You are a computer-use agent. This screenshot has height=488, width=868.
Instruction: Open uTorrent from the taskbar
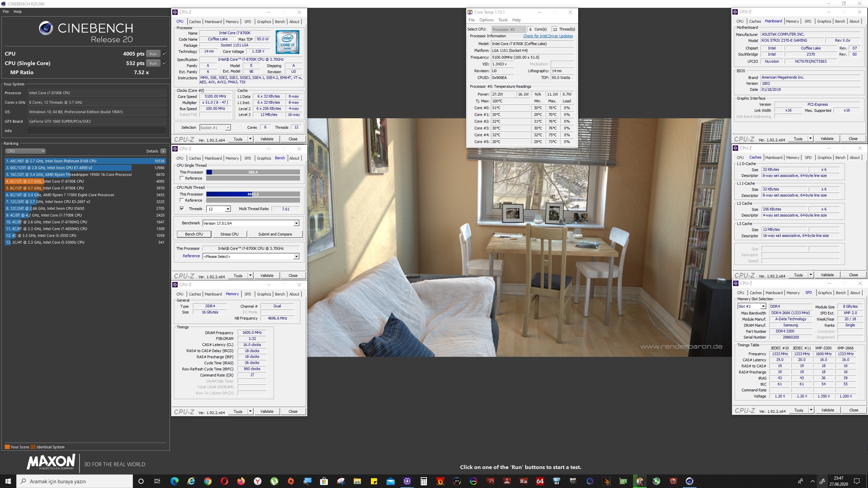coord(274,481)
